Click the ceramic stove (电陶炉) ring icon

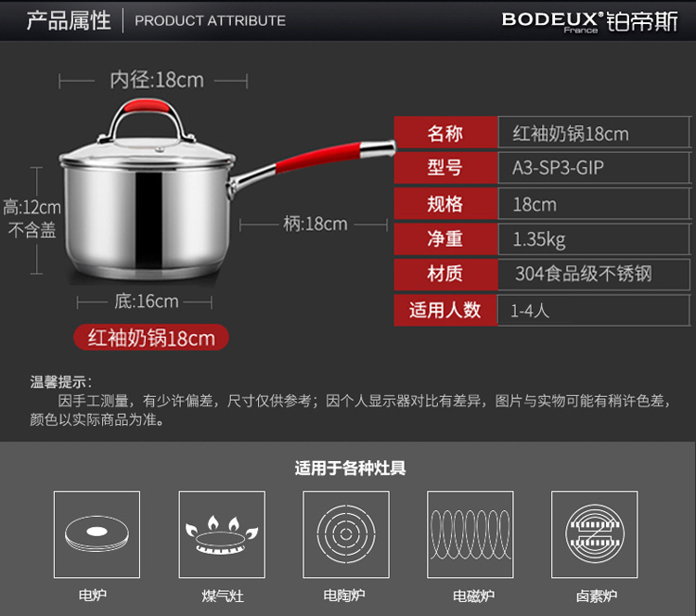coord(346,533)
